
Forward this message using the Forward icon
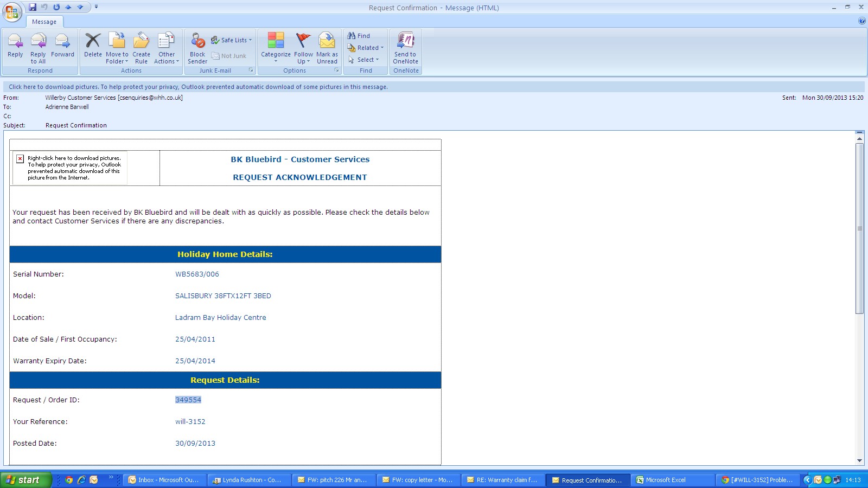[62, 46]
